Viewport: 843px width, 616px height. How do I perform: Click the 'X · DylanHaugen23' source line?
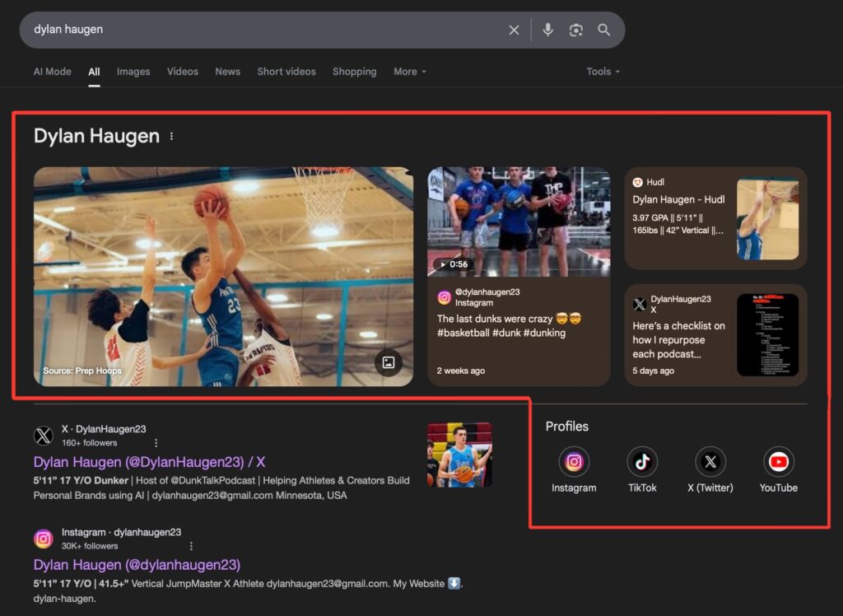click(104, 429)
